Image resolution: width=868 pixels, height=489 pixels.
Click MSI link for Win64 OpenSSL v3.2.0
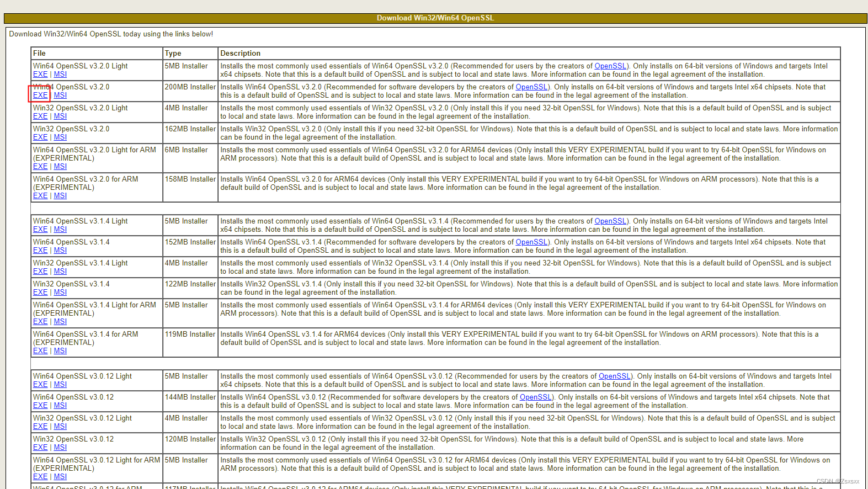click(x=60, y=95)
